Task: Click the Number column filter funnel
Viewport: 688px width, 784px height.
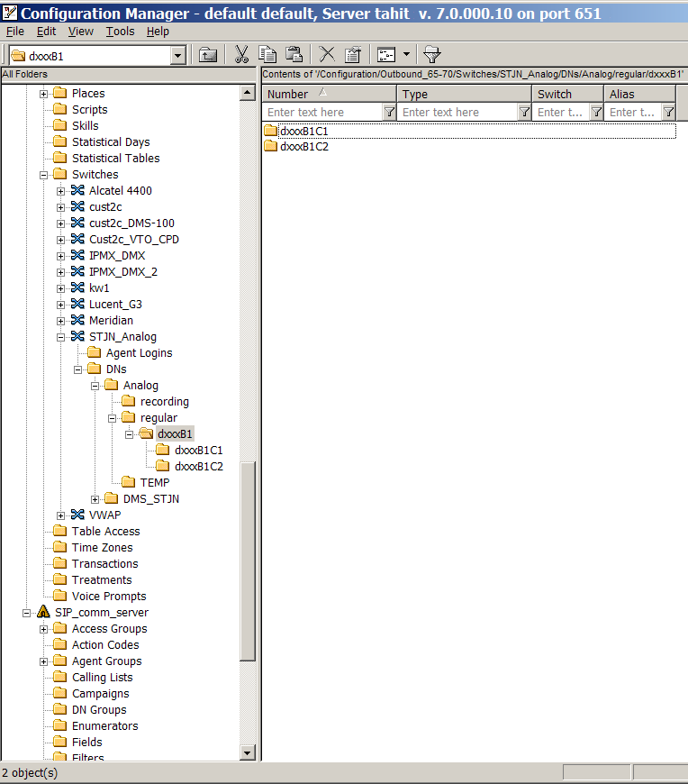Action: pos(389,113)
